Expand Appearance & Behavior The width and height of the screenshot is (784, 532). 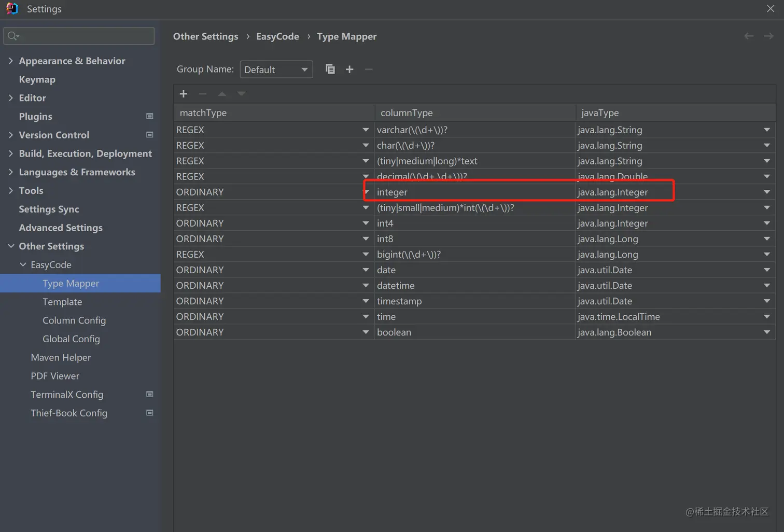point(11,61)
